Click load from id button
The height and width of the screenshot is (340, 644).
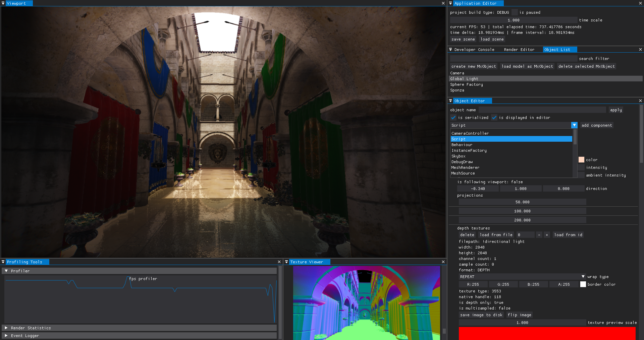point(568,235)
